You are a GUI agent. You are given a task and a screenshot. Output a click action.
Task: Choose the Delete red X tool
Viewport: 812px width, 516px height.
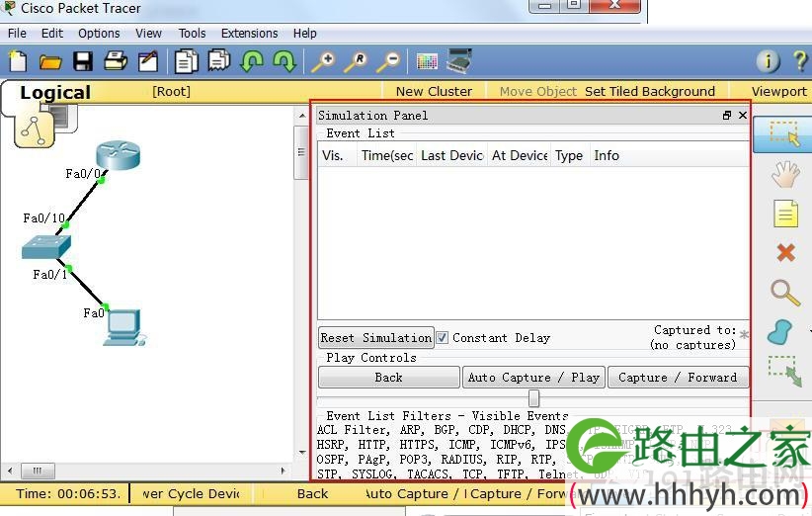tap(785, 253)
